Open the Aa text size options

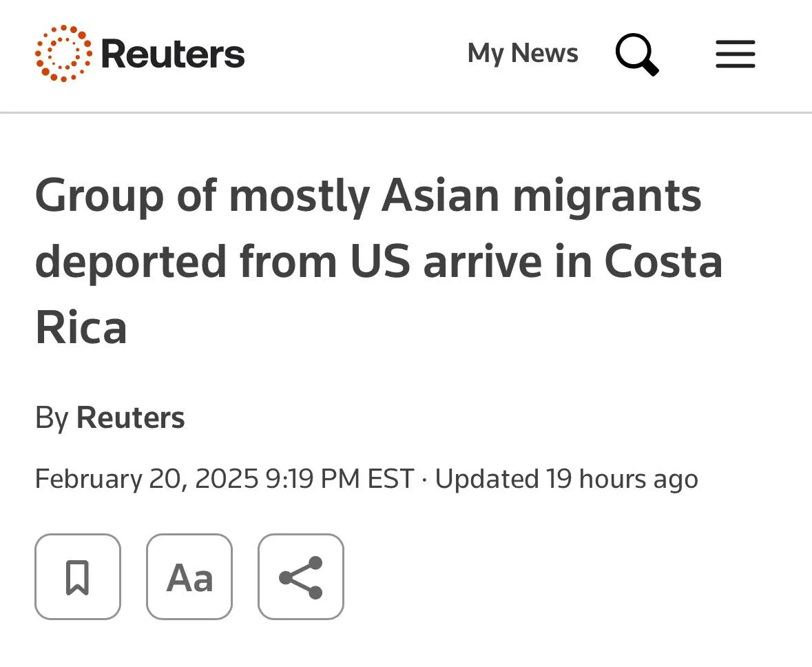tap(189, 577)
